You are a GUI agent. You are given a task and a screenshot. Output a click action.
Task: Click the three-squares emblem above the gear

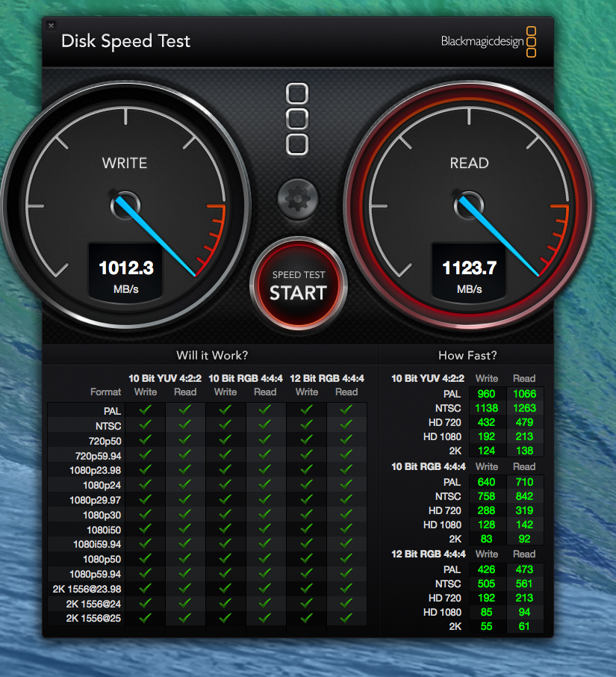(297, 119)
